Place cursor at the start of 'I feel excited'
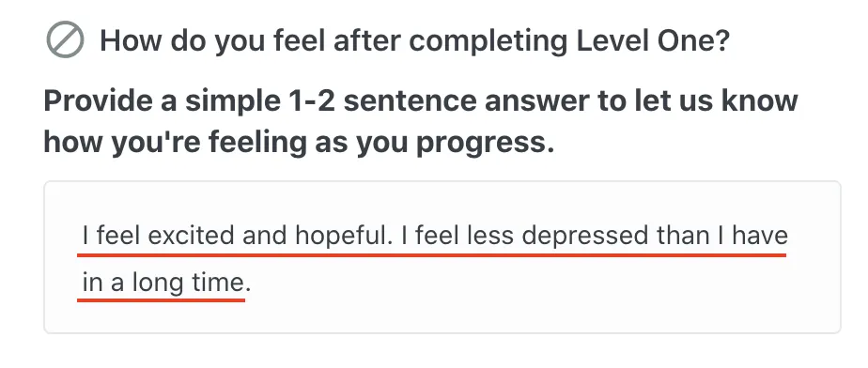This screenshot has height=368, width=868. [83, 237]
